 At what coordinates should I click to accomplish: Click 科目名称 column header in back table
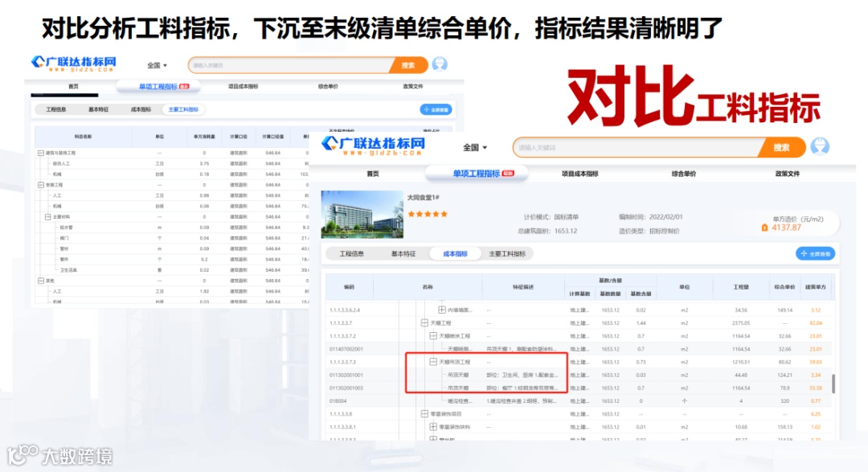click(83, 136)
